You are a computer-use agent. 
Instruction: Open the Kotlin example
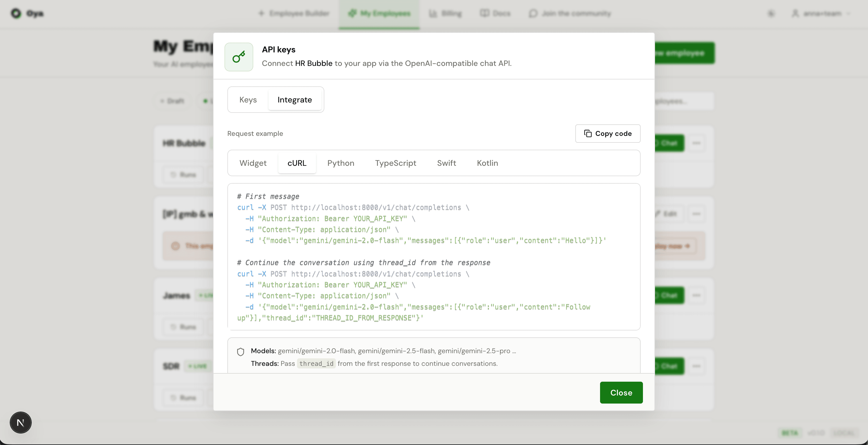tap(487, 163)
